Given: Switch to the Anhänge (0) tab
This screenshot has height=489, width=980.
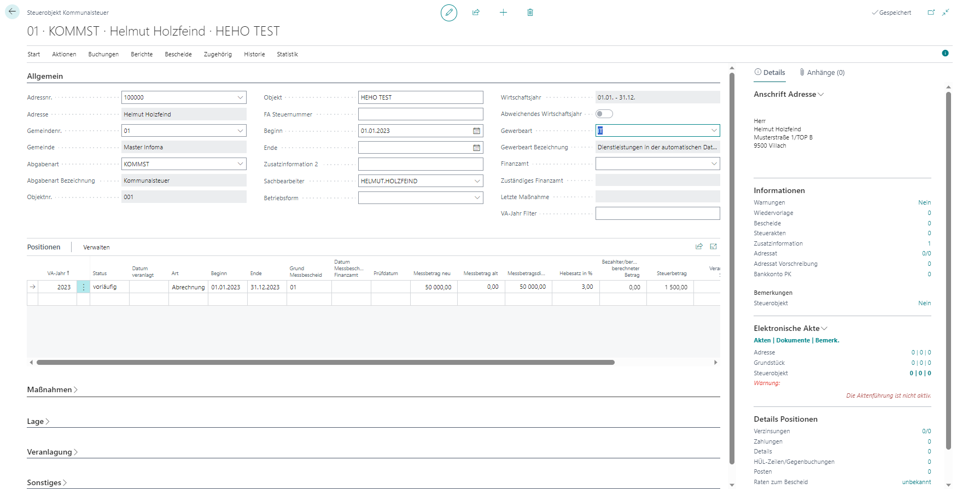Looking at the screenshot, I should (x=822, y=73).
